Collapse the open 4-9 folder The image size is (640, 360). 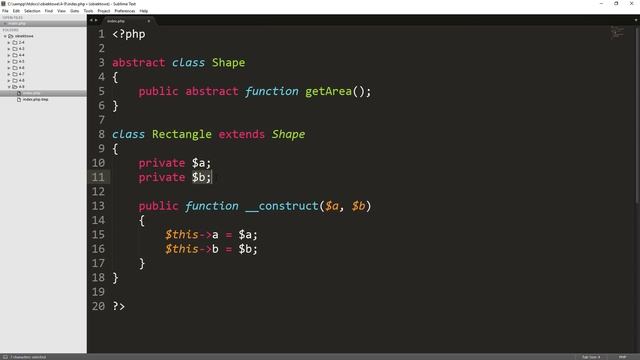point(9,87)
